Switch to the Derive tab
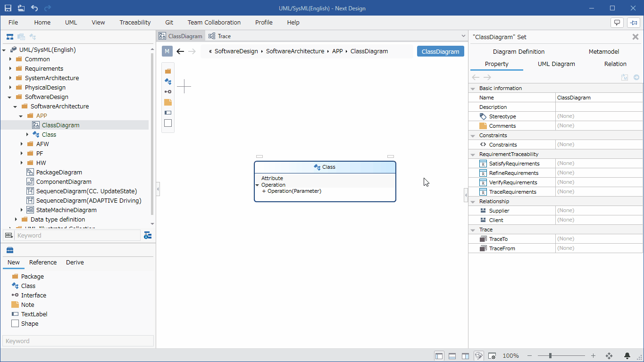Image resolution: width=644 pixels, height=362 pixels. [x=75, y=263]
